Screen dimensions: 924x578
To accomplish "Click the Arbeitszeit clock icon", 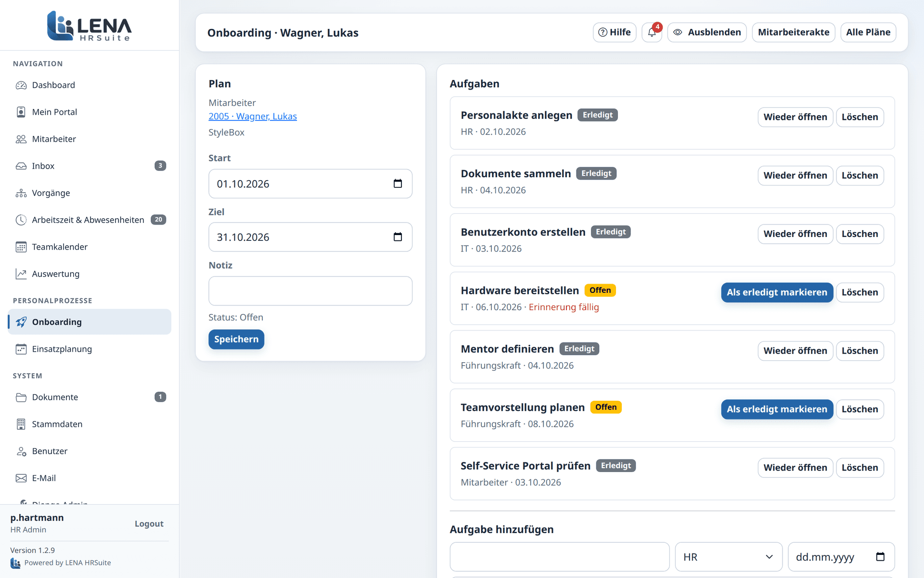I will tap(21, 220).
